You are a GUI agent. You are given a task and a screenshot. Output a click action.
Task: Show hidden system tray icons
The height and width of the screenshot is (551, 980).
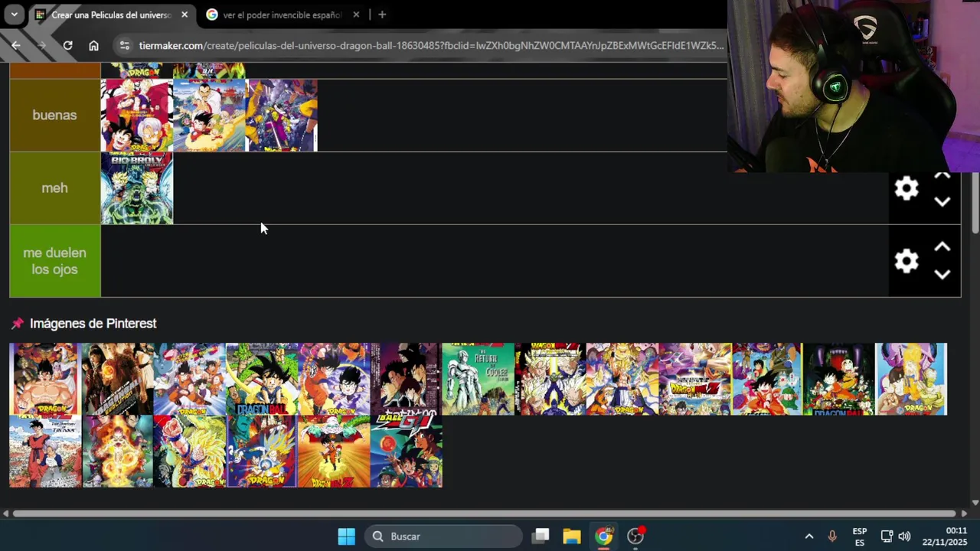pos(808,536)
